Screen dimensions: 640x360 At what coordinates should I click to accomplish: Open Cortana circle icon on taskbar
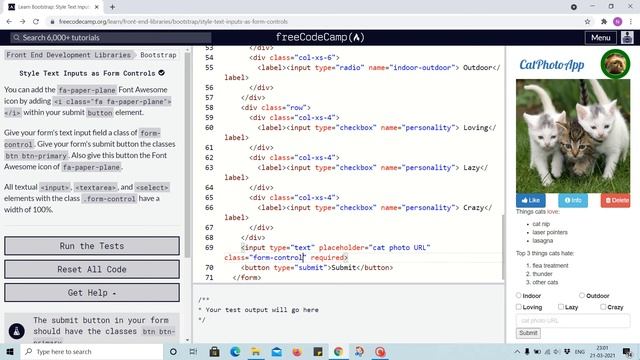(173, 351)
